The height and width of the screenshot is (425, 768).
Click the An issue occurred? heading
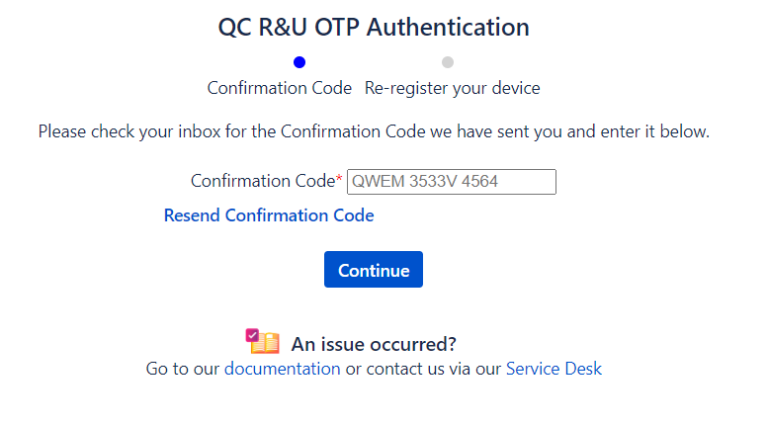point(373,344)
